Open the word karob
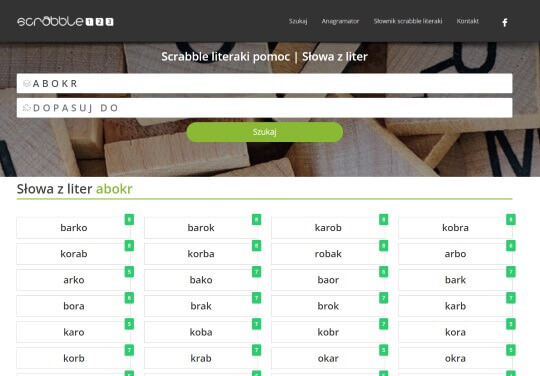The width and height of the screenshot is (540, 376). pos(328,228)
